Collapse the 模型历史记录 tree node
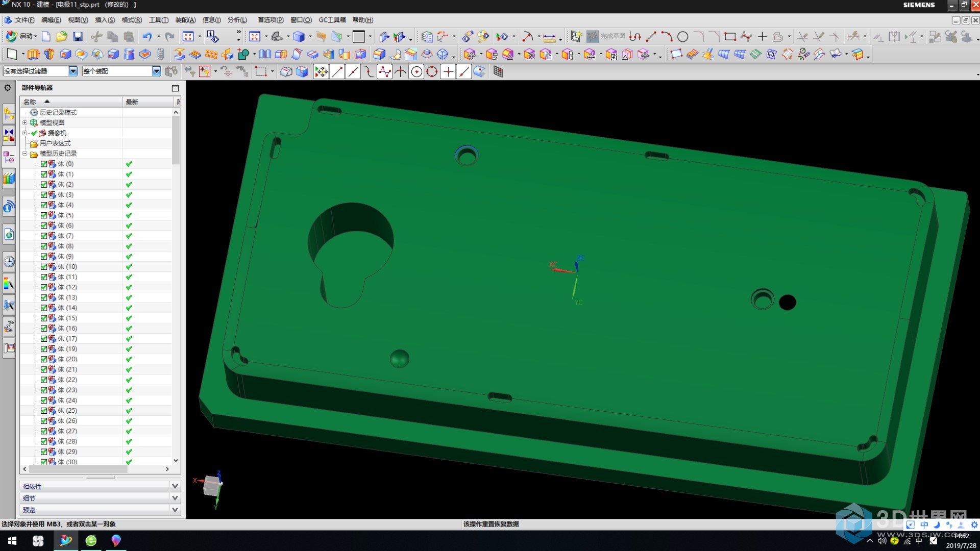The image size is (980, 551). click(24, 153)
